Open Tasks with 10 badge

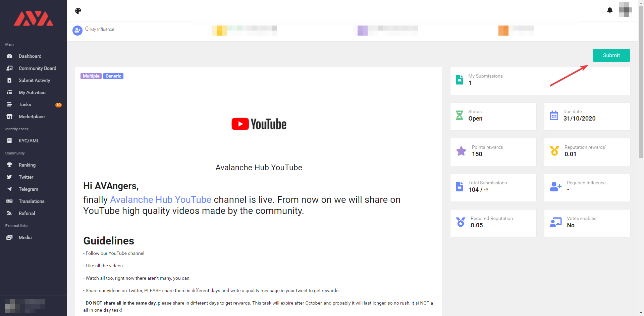25,104
